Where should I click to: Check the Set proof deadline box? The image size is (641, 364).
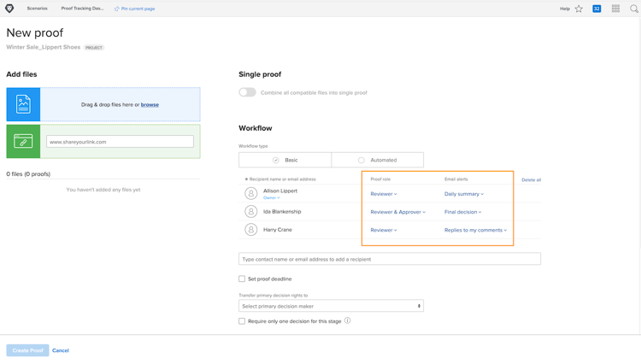242,279
